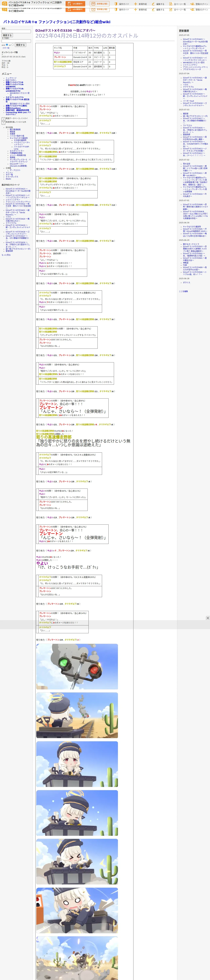Viewport: 210px width, 980px height.
Task: Select the 'and' search radio button
Action: point(7,45)
